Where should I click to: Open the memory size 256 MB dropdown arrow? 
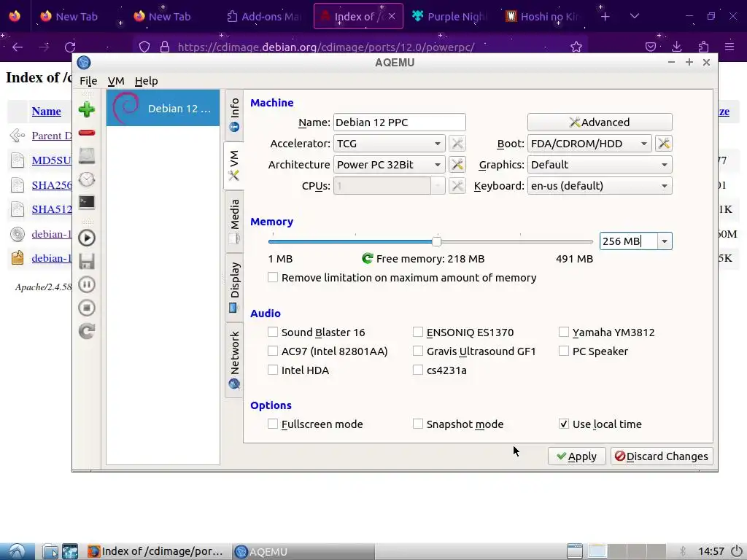(665, 241)
